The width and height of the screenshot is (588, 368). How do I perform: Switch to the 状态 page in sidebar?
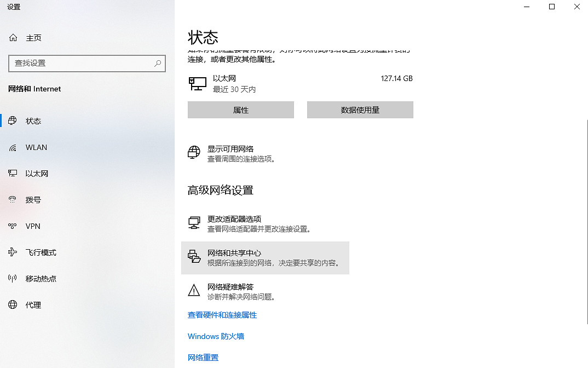click(33, 121)
